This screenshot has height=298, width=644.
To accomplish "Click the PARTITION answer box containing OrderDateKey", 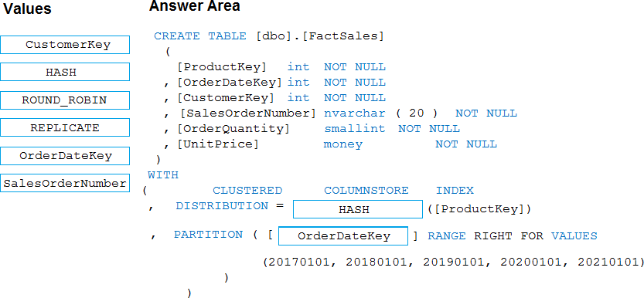I will tap(343, 236).
